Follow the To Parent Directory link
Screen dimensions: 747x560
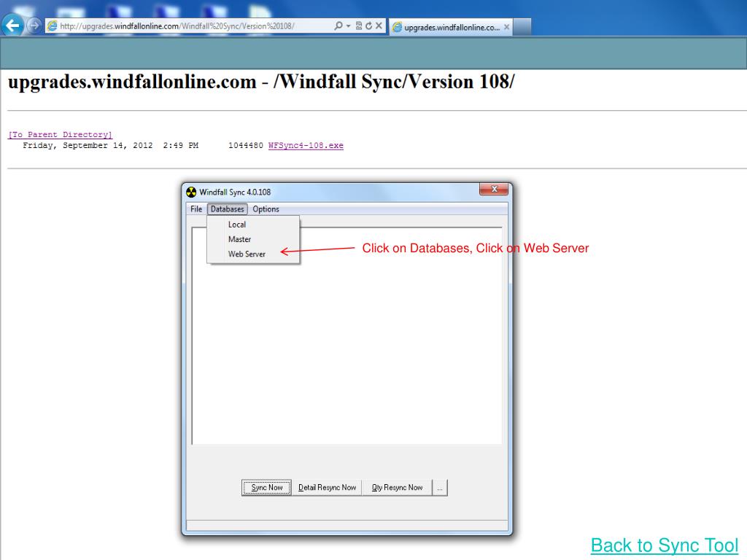point(61,135)
